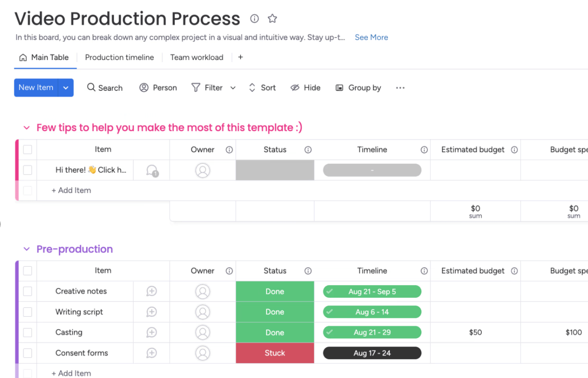This screenshot has height=378, width=588.
Task: Click the Stuck status cell for Consent forms
Action: 275,353
